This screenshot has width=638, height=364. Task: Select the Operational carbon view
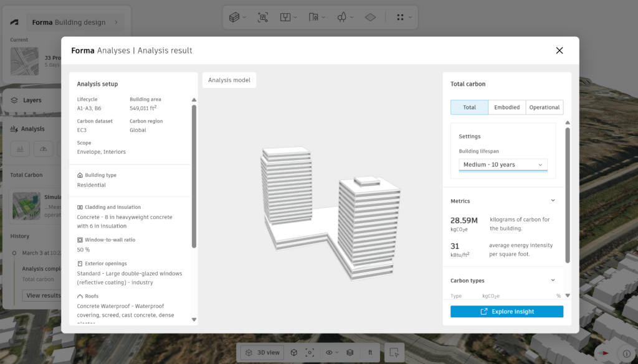(x=544, y=108)
